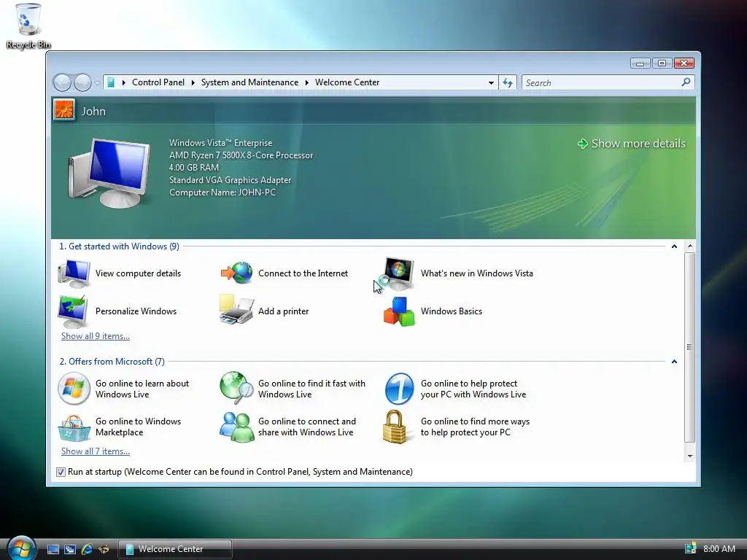Click the Back navigation button
The image size is (747, 560).
tap(63, 83)
